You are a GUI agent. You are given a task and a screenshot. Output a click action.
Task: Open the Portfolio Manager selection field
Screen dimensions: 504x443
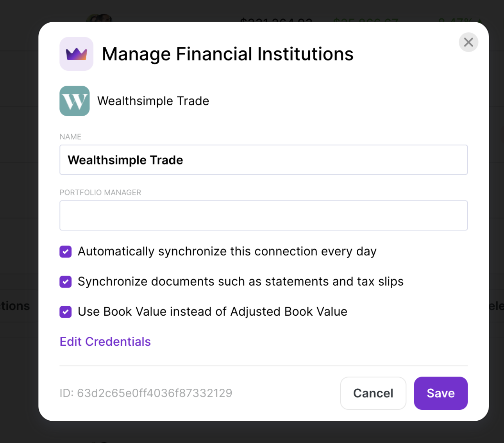(x=263, y=215)
